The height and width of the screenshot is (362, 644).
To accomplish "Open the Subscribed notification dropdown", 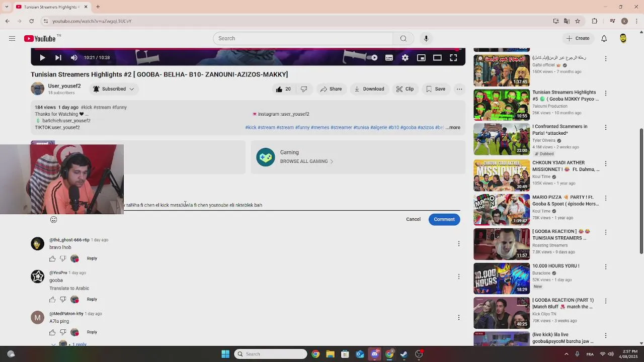I will 114,89.
